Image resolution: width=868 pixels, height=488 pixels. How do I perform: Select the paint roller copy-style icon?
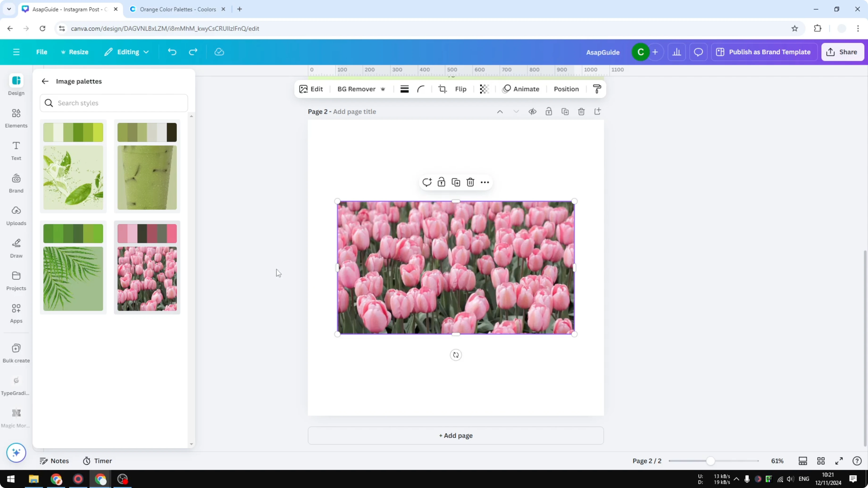(x=597, y=89)
